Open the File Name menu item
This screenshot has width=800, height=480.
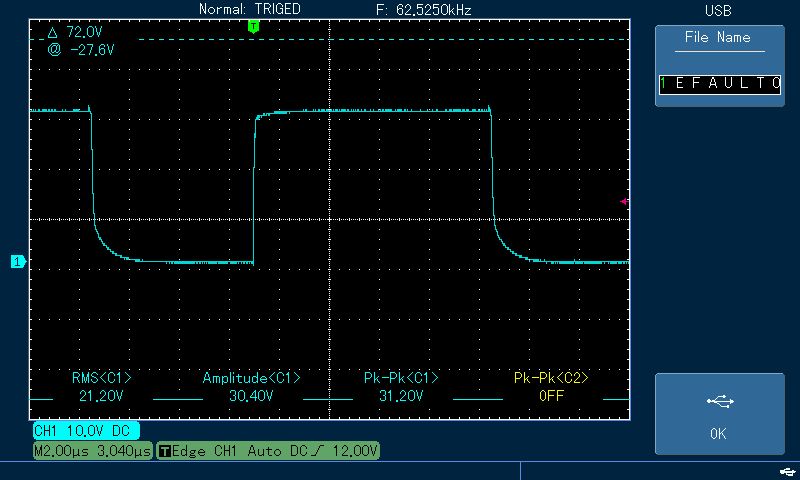718,38
